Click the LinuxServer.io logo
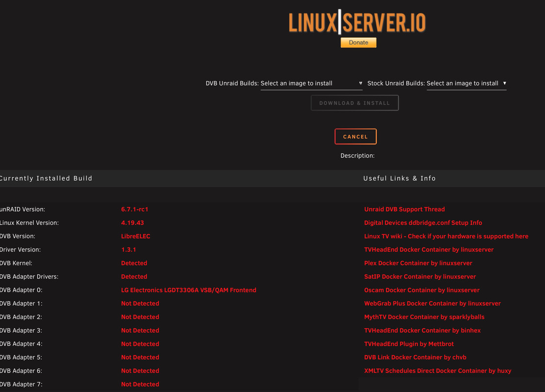This screenshot has width=545, height=392. pyautogui.click(x=357, y=23)
